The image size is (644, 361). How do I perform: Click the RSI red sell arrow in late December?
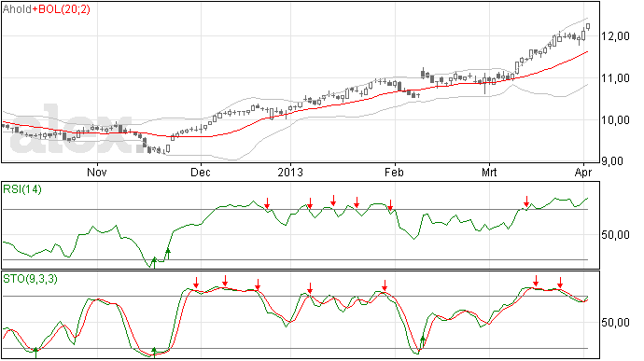coord(267,202)
